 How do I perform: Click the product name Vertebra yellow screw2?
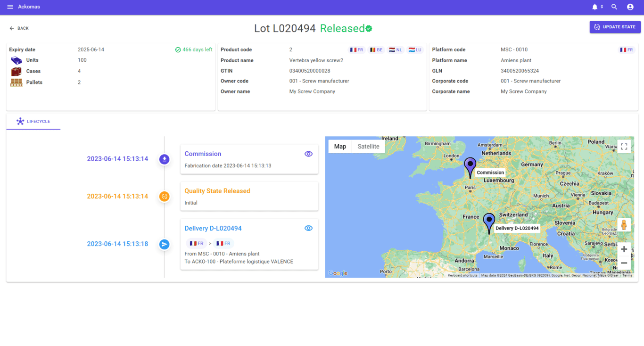pyautogui.click(x=316, y=60)
